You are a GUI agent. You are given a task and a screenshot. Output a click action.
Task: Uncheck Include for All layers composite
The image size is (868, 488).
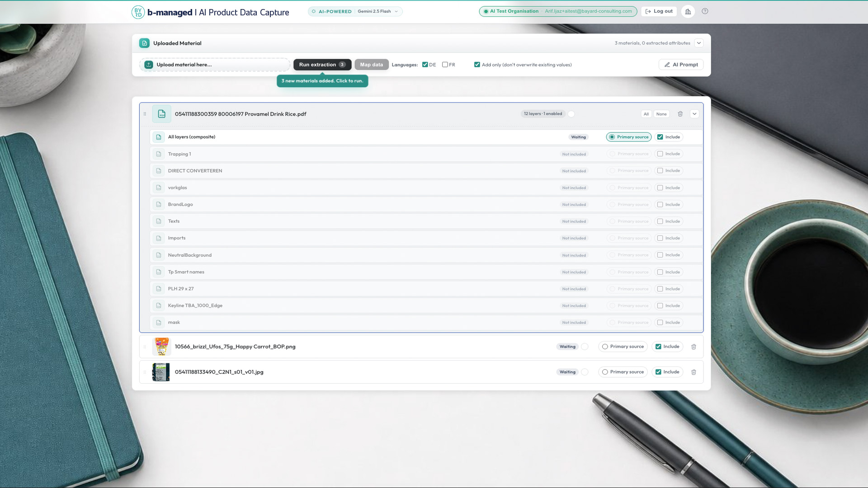tap(660, 137)
